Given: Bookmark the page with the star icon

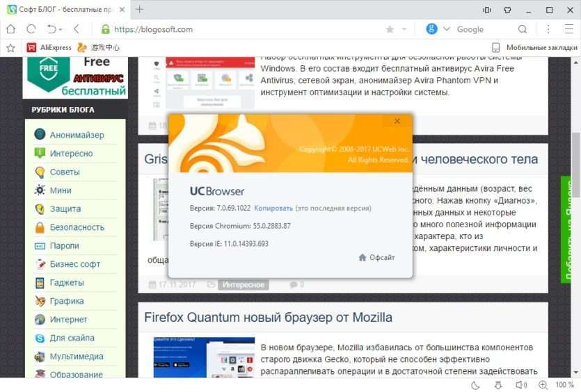Looking at the screenshot, I should pyautogui.click(x=390, y=29).
